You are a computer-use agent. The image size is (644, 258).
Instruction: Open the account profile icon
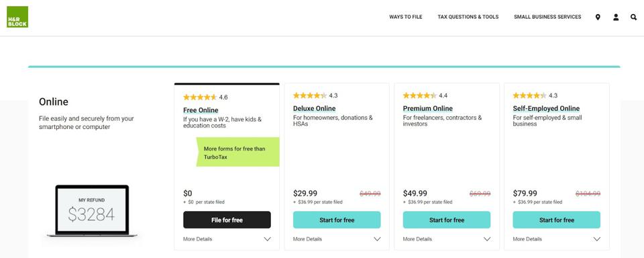616,17
